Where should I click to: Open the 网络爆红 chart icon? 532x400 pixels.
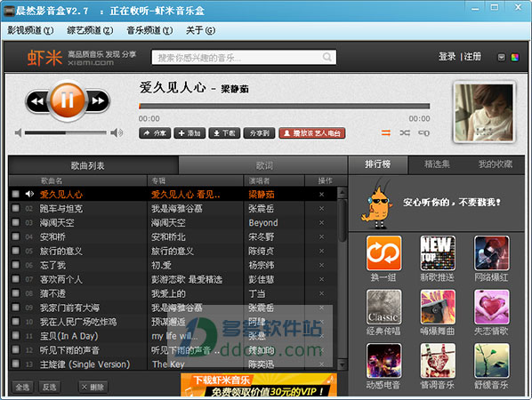click(x=492, y=253)
